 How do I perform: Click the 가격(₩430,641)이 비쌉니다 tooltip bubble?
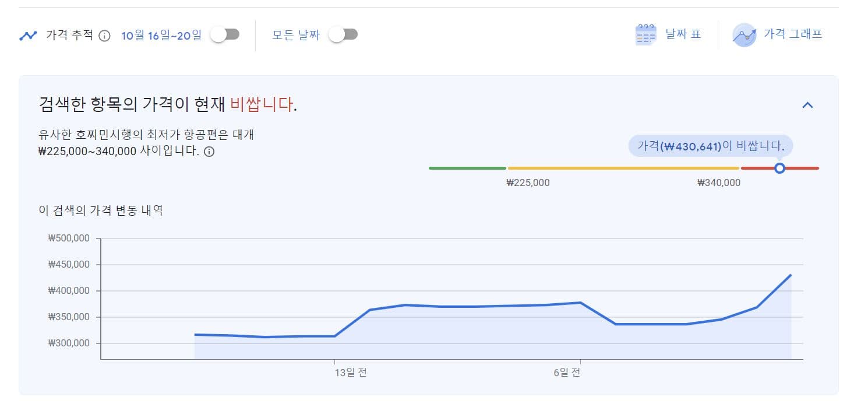[x=711, y=146]
